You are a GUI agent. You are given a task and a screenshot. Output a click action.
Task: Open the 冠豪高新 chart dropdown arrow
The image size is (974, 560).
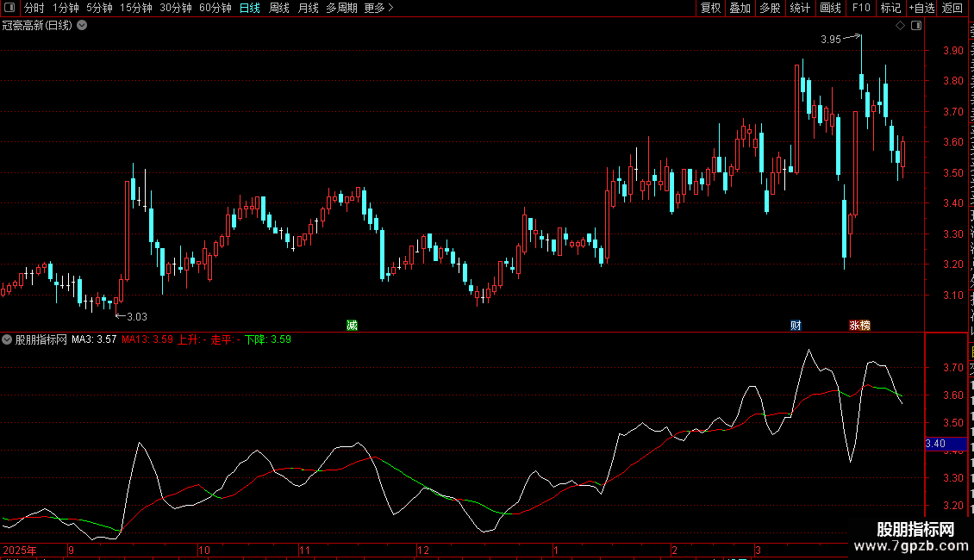[x=82, y=26]
